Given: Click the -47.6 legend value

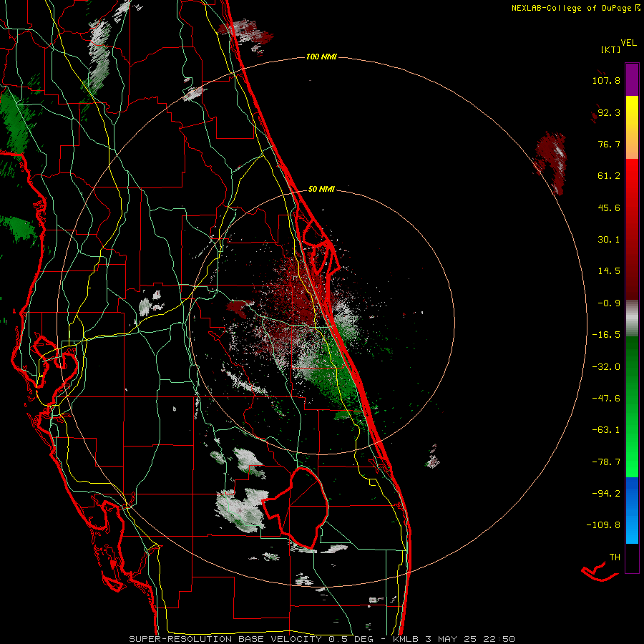Looking at the screenshot, I should [x=606, y=399].
